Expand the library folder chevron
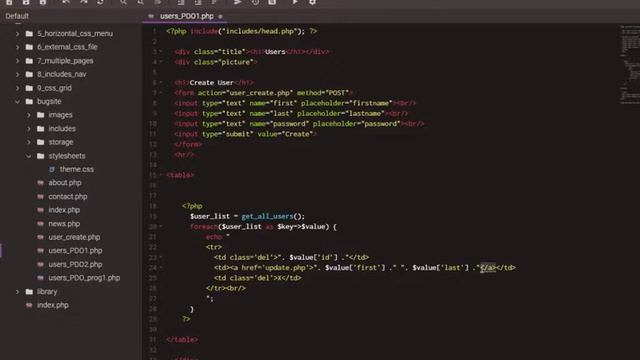The height and width of the screenshot is (360, 640). point(18,291)
